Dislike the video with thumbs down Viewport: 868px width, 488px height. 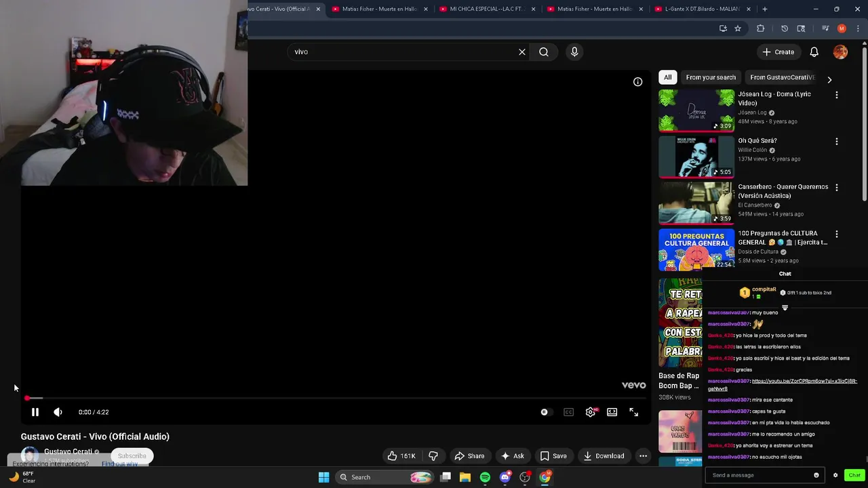click(433, 456)
